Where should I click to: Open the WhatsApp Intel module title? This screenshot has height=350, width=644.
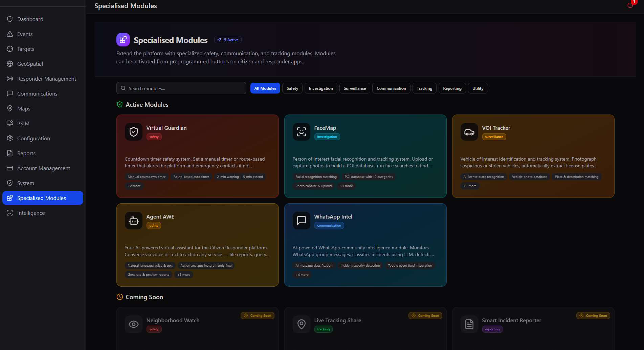tap(333, 217)
